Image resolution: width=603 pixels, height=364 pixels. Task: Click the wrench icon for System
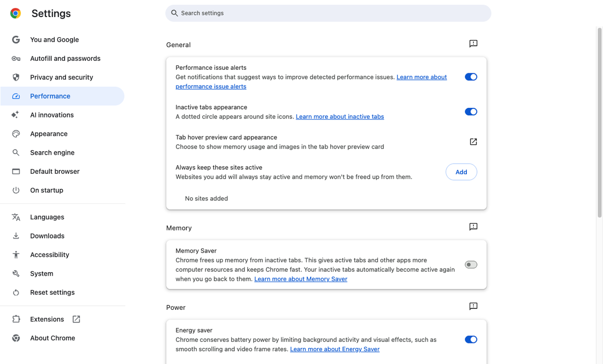pyautogui.click(x=16, y=274)
